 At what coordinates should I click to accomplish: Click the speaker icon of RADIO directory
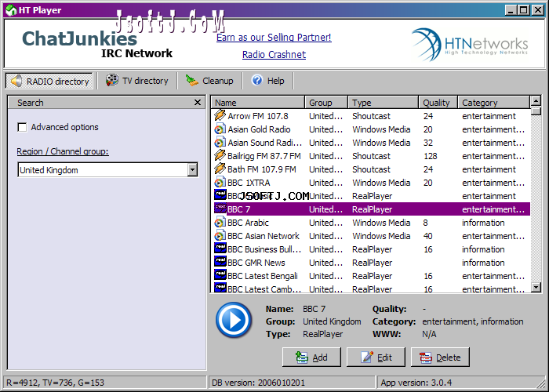pos(16,81)
